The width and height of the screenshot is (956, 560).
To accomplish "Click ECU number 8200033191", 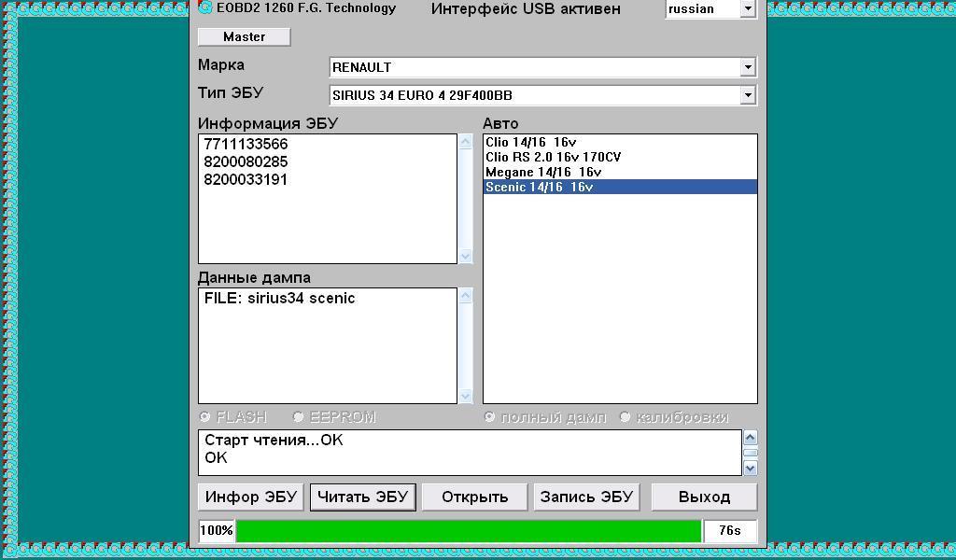I will click(246, 179).
